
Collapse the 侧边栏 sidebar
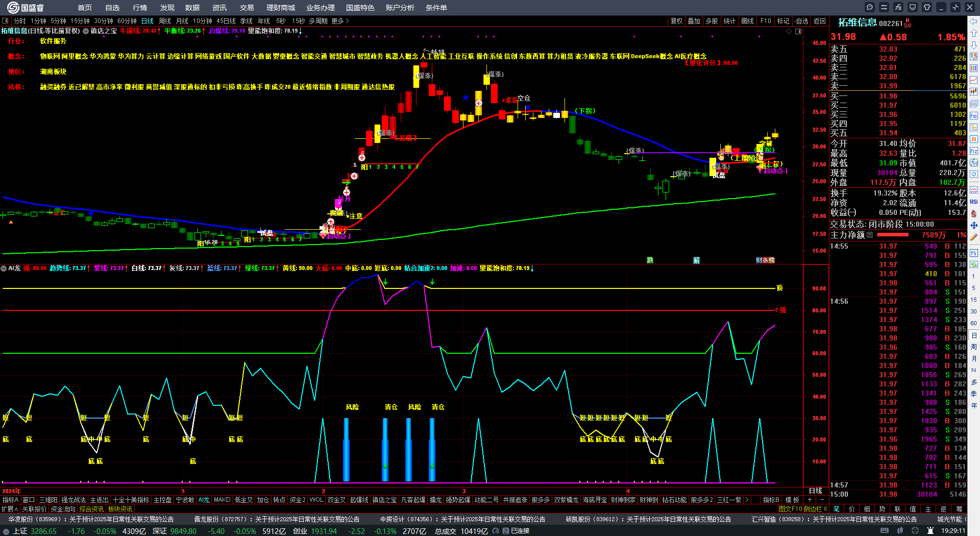coord(815,509)
